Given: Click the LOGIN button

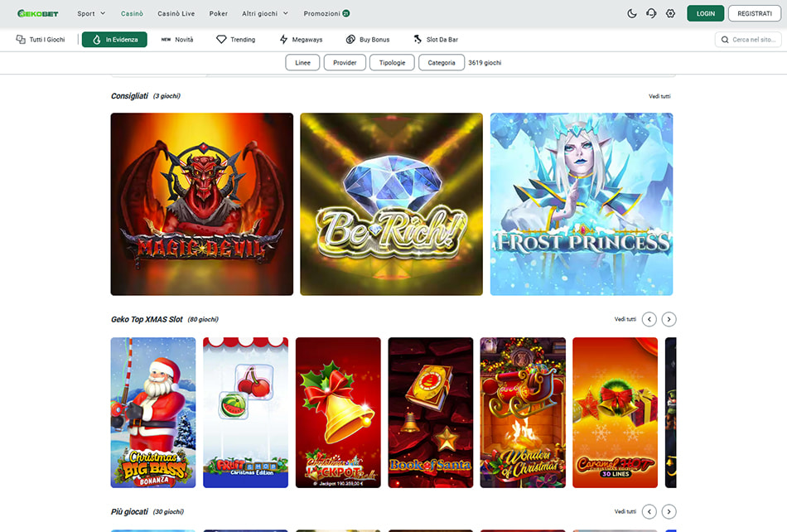Looking at the screenshot, I should point(705,13).
